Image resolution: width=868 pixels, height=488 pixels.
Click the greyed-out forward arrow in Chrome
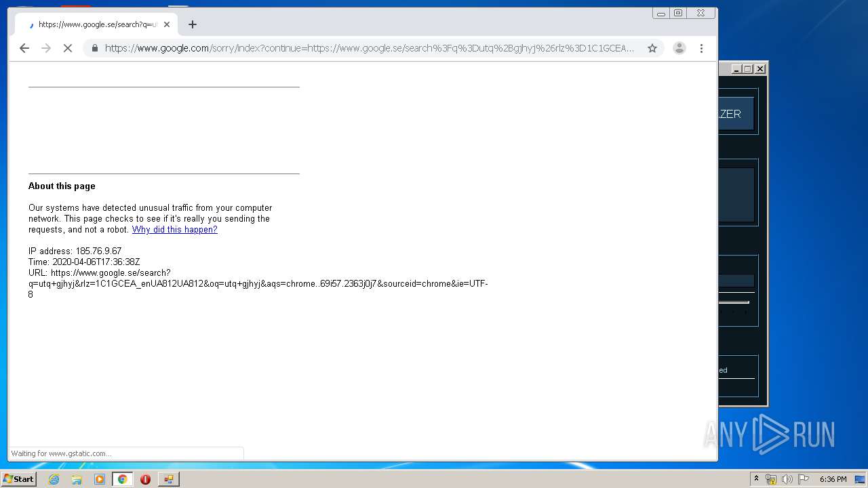click(x=46, y=48)
